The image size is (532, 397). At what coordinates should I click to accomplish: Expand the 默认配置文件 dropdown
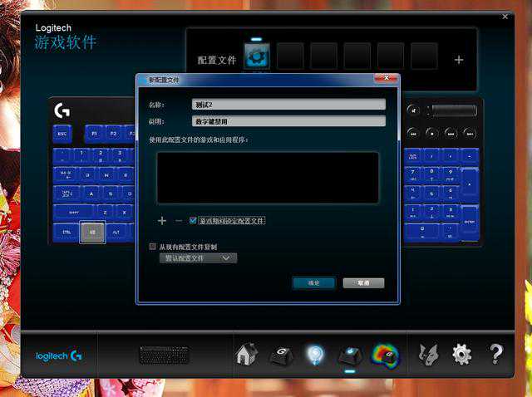pyautogui.click(x=198, y=258)
